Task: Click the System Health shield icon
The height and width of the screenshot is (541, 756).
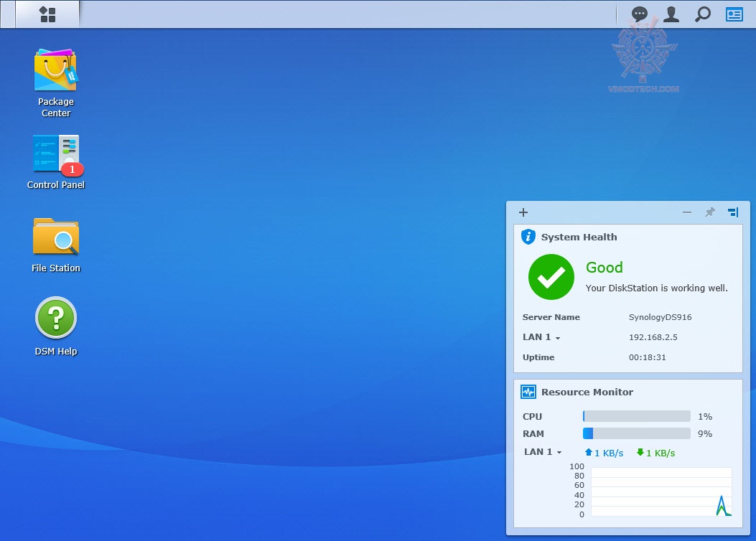Action: point(528,237)
